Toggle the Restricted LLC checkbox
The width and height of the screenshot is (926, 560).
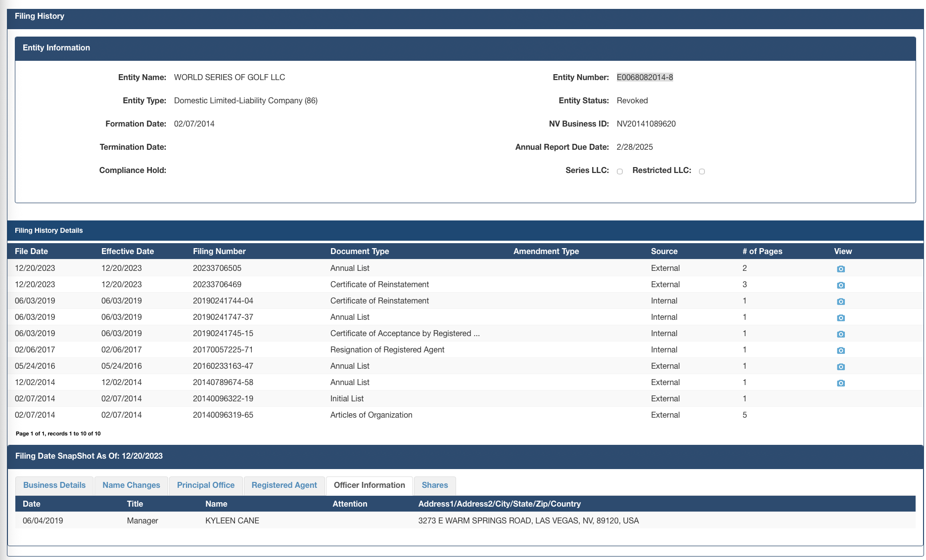click(x=701, y=172)
